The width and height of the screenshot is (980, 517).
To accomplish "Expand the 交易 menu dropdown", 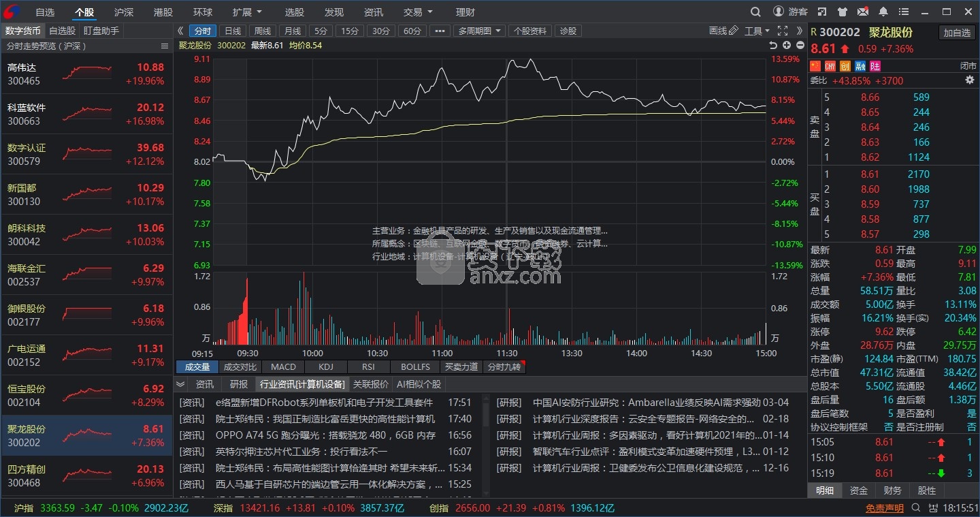I will click(x=418, y=12).
